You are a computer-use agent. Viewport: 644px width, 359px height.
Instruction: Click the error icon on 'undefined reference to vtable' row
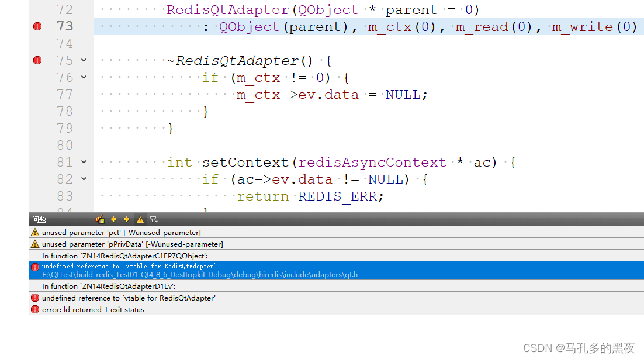34,266
